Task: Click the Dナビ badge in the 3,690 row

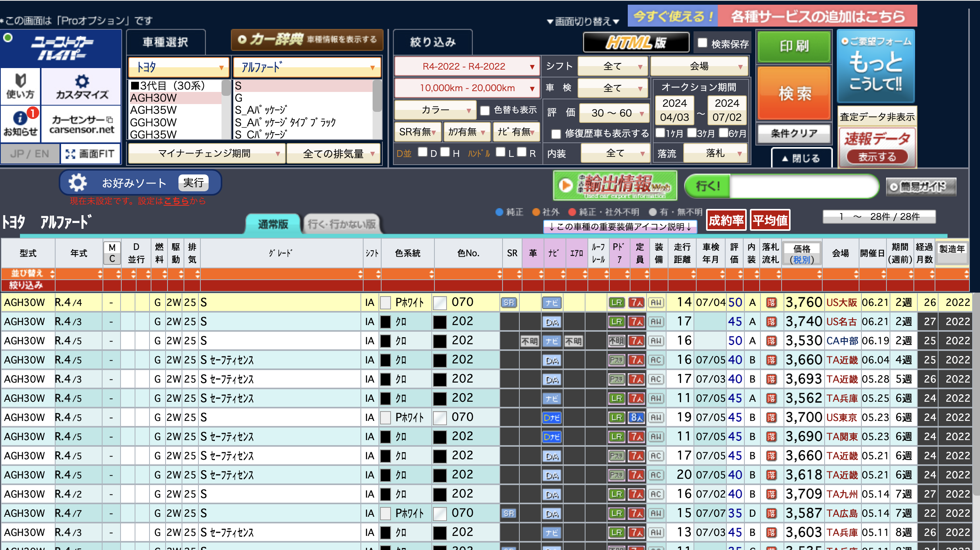Action: coord(552,437)
